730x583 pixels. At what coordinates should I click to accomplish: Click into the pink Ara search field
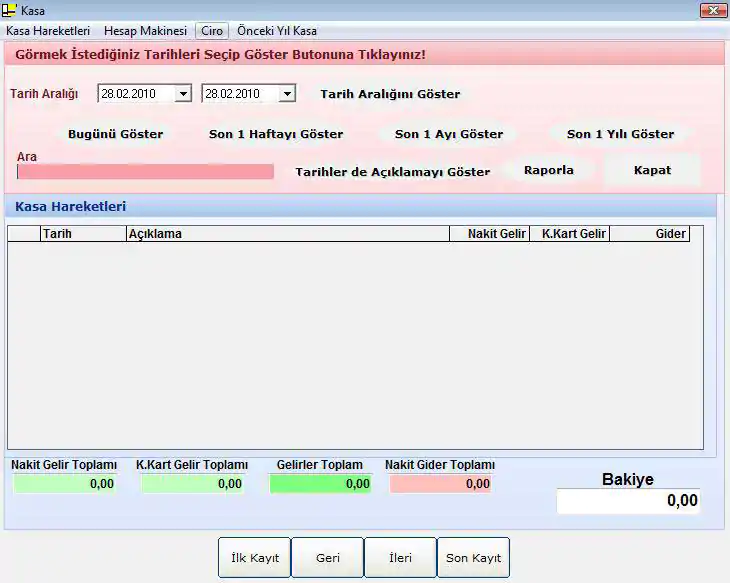[x=145, y=172]
